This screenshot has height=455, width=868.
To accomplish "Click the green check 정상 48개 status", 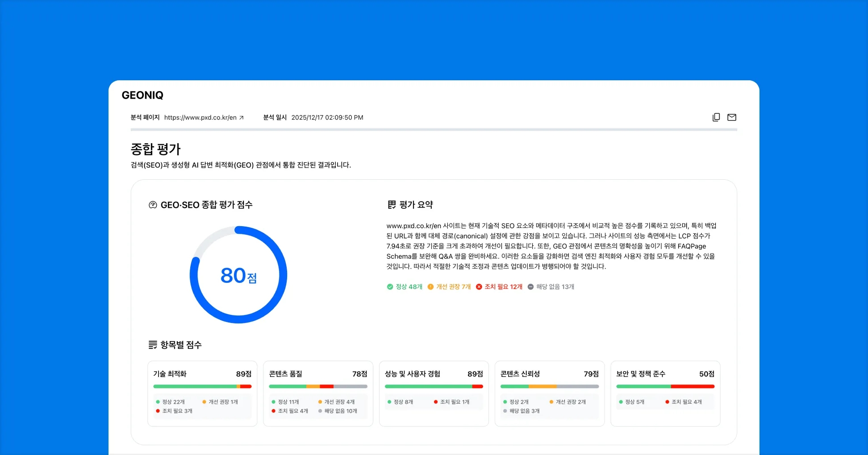I will pos(405,287).
